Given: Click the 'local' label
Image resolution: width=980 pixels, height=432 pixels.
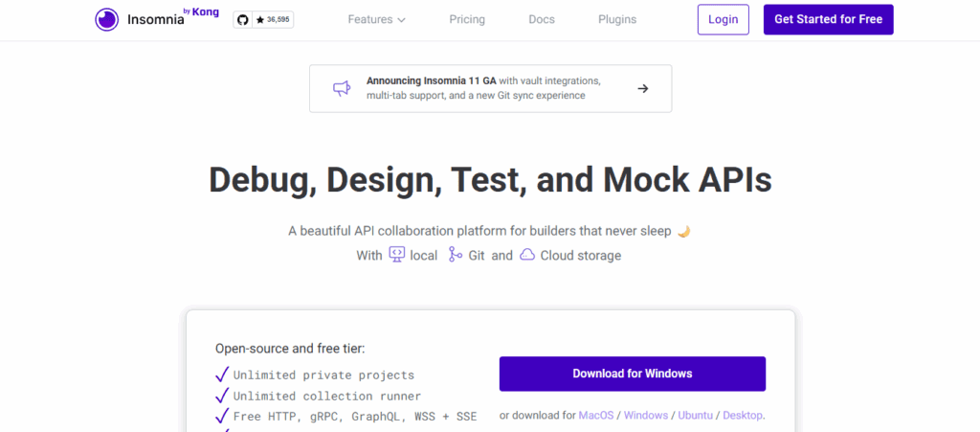Looking at the screenshot, I should pyautogui.click(x=424, y=255).
